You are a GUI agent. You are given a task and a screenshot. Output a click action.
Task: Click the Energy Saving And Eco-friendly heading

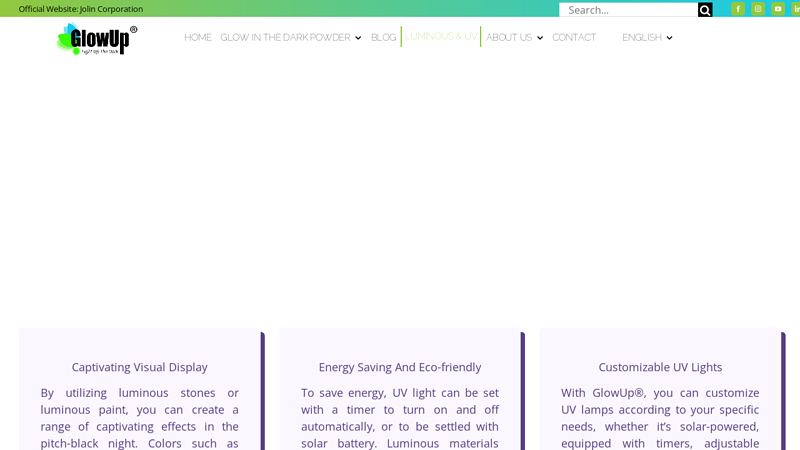(399, 367)
